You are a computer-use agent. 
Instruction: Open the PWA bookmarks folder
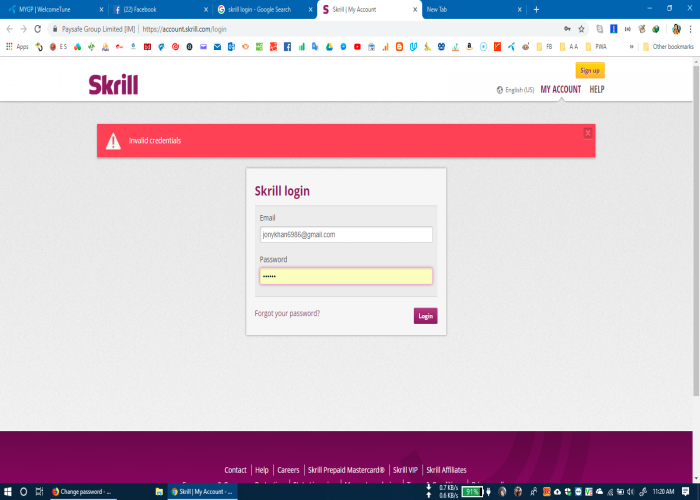596,46
